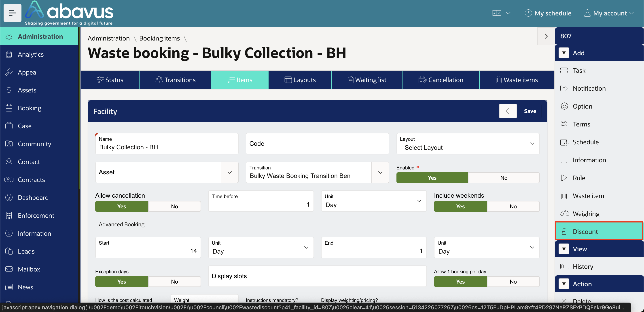644x312 pixels.
Task: Open the Layout select dropdown
Action: click(468, 144)
